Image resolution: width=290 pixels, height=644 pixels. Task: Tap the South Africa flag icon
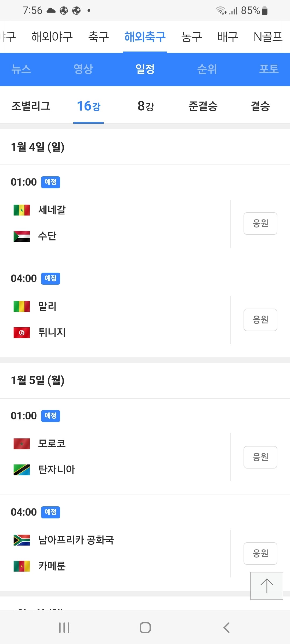22,540
